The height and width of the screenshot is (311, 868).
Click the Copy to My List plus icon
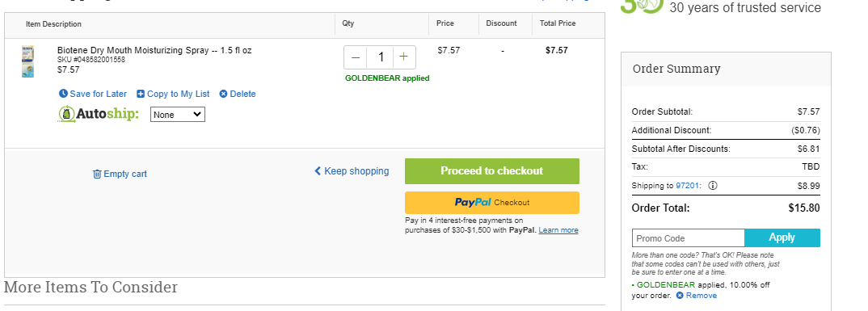(141, 94)
